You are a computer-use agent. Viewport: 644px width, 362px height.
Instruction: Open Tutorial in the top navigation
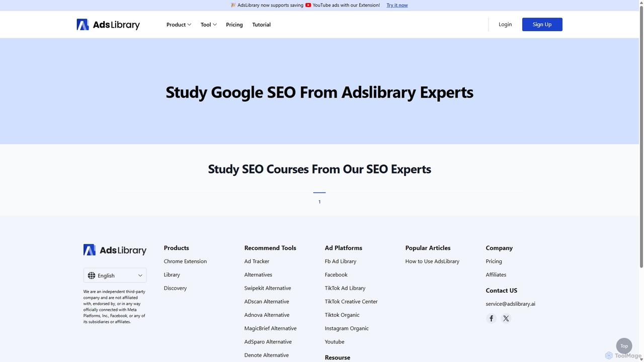click(262, 25)
